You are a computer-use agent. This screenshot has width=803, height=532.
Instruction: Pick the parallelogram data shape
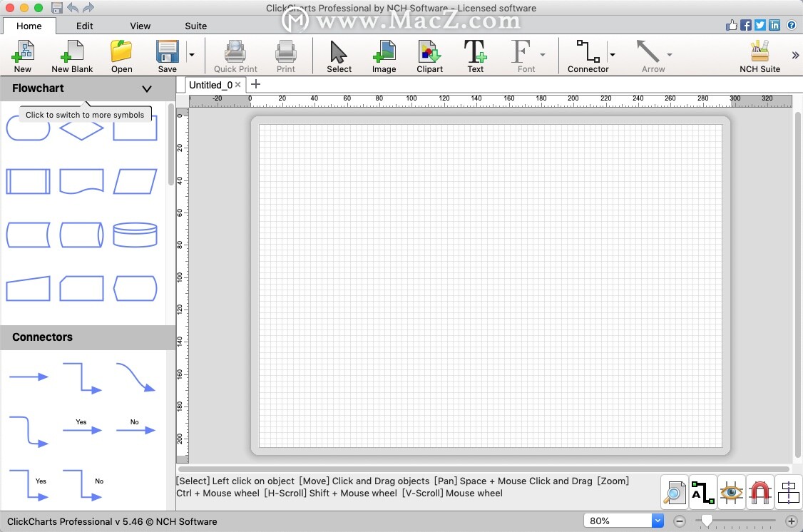[x=135, y=181]
